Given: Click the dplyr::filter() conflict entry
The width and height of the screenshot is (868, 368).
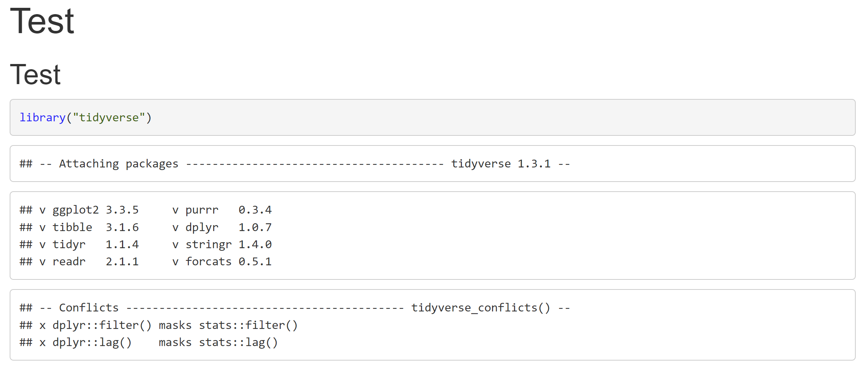Looking at the screenshot, I should click(102, 325).
